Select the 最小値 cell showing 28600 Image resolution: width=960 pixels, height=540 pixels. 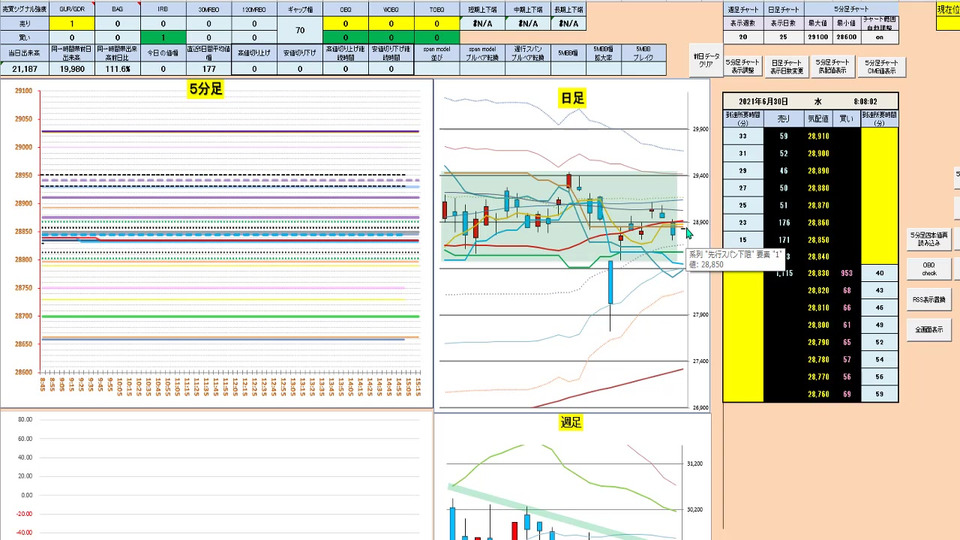(x=846, y=37)
